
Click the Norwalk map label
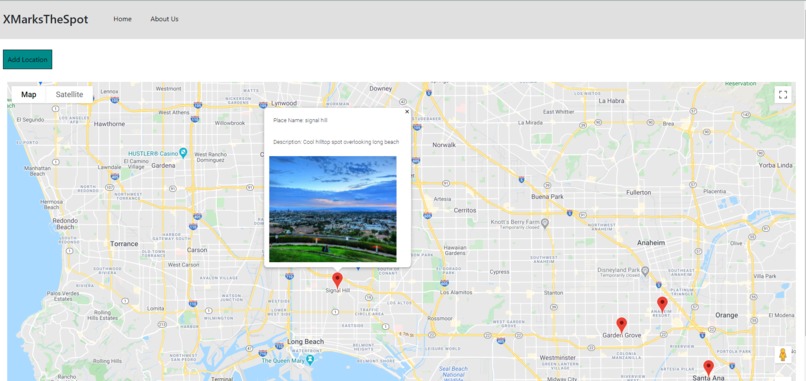click(x=444, y=145)
